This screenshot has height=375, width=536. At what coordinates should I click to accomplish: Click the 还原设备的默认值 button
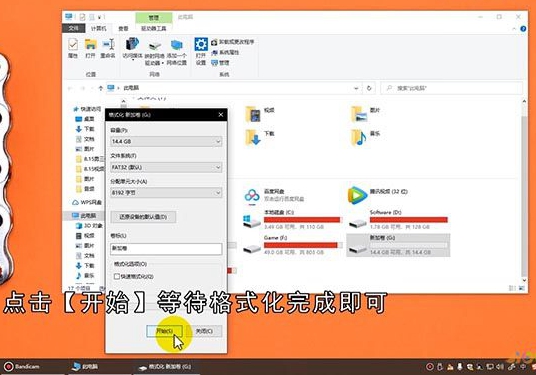[x=143, y=217]
